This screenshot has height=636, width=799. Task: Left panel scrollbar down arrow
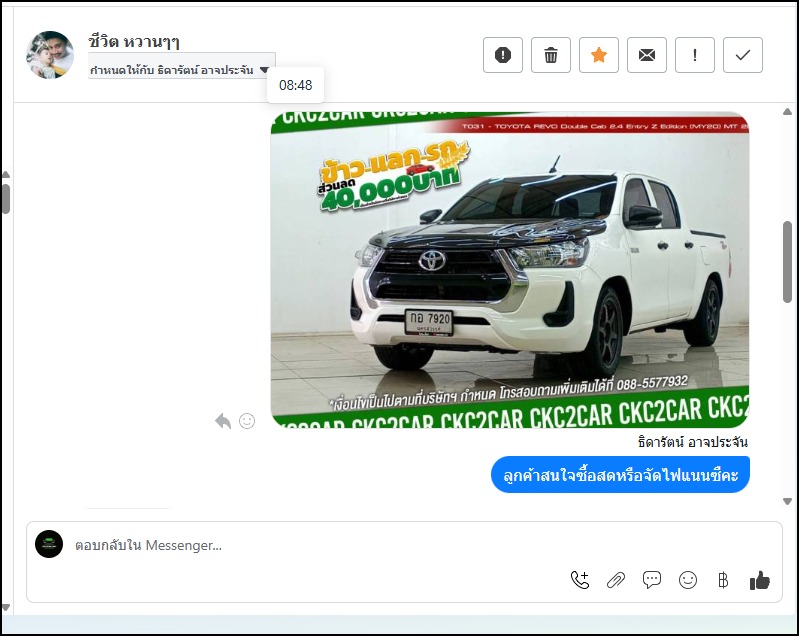[6, 607]
